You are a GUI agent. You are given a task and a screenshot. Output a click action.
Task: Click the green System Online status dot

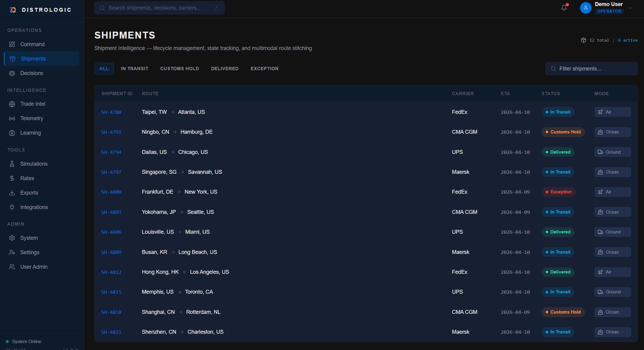[7, 342]
